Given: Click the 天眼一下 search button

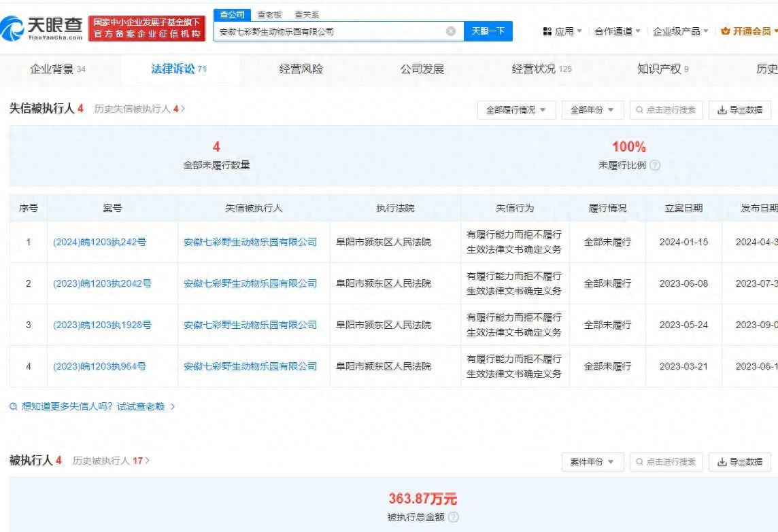Looking at the screenshot, I should click(489, 31).
